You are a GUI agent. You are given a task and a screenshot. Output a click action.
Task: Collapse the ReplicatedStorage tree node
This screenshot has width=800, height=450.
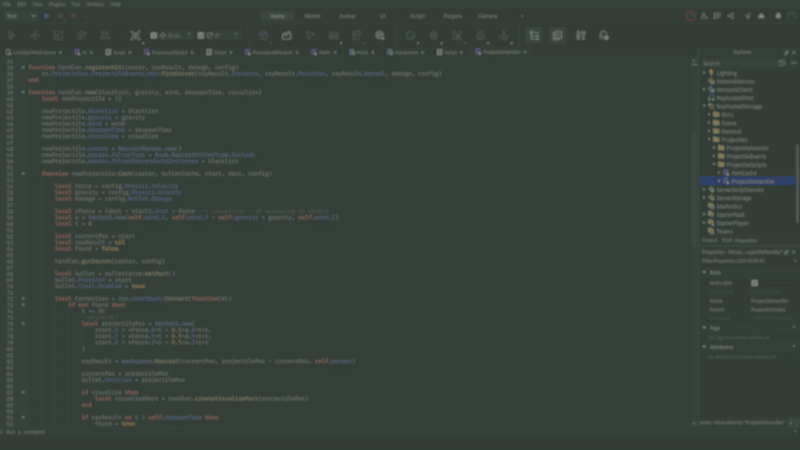[705, 106]
